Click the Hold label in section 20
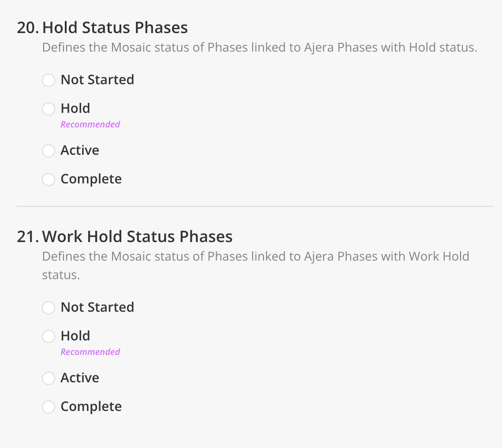The height and width of the screenshot is (448, 502). tap(75, 108)
